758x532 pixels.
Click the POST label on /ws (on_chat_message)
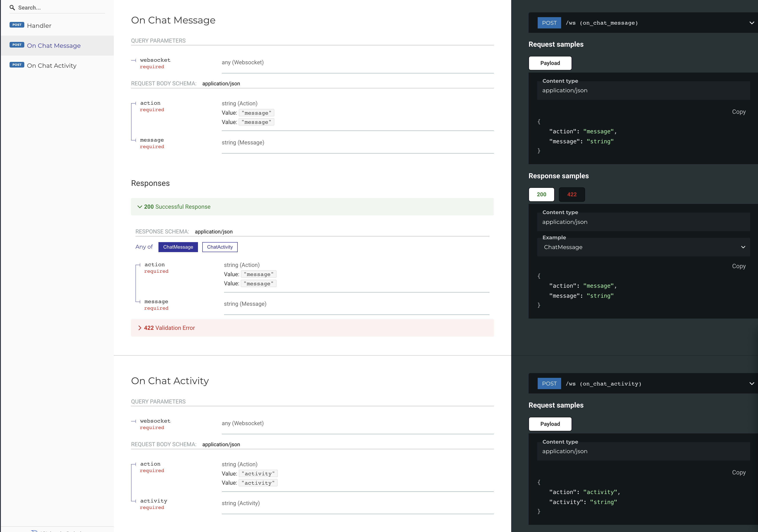tap(549, 23)
